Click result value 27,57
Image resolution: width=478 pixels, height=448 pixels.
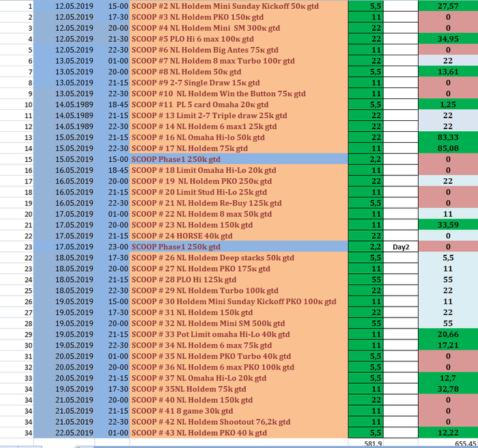(448, 6)
